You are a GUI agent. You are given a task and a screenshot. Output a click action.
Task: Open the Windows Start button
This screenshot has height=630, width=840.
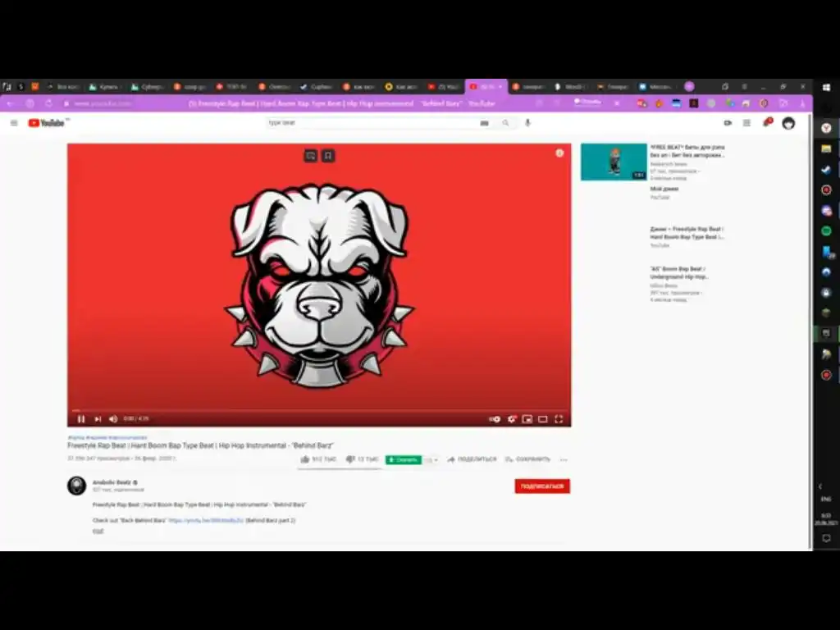coord(826,87)
